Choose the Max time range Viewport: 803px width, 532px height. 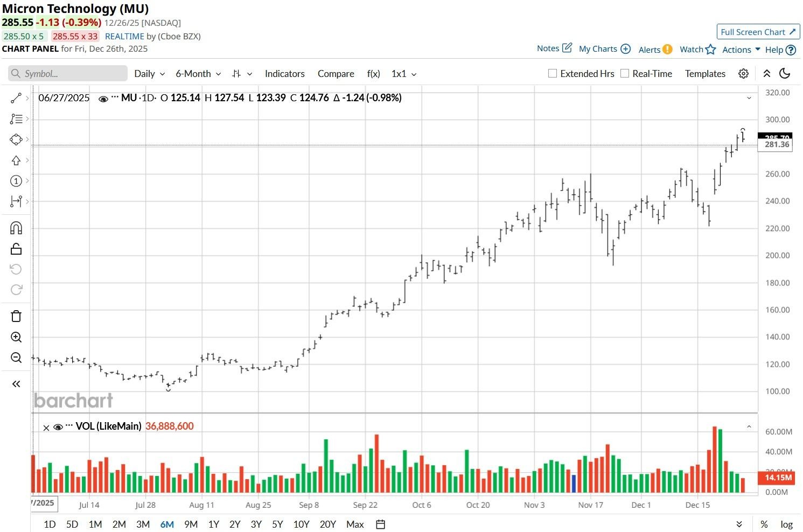coord(355,524)
